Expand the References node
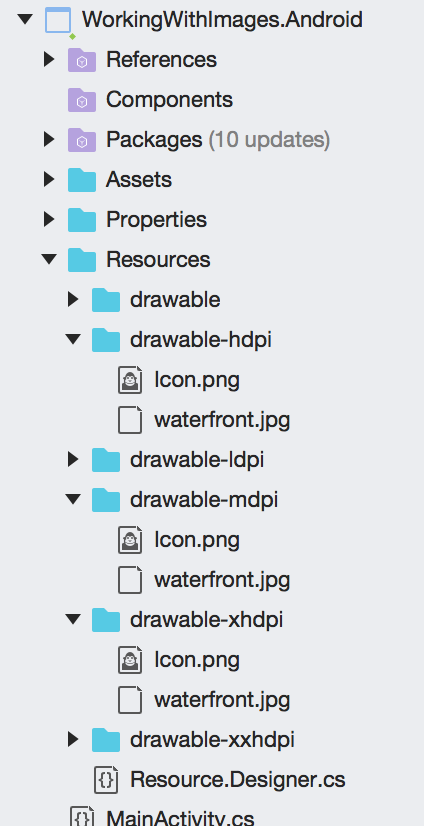Screen dimensions: 424x826 point(49,60)
